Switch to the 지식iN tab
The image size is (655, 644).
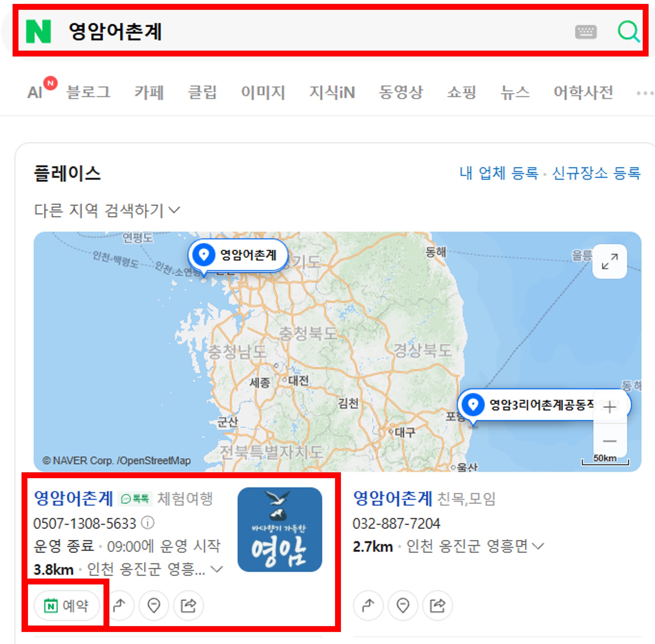[x=332, y=92]
